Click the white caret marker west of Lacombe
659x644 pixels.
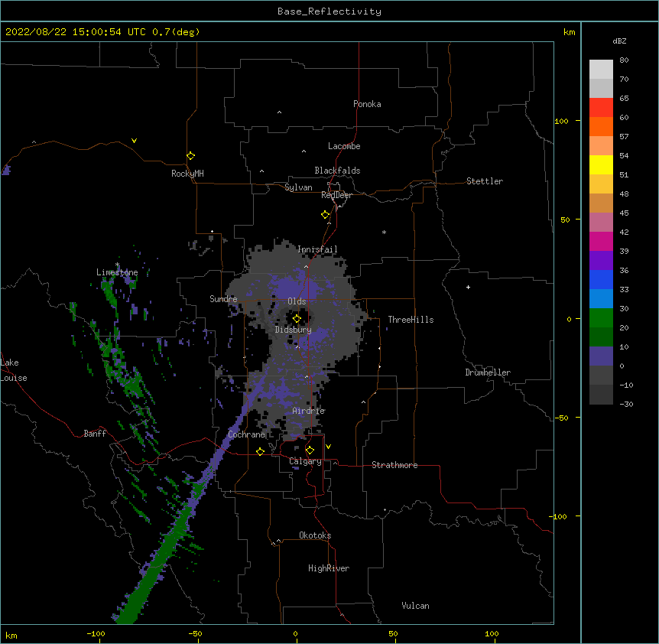coord(304,151)
